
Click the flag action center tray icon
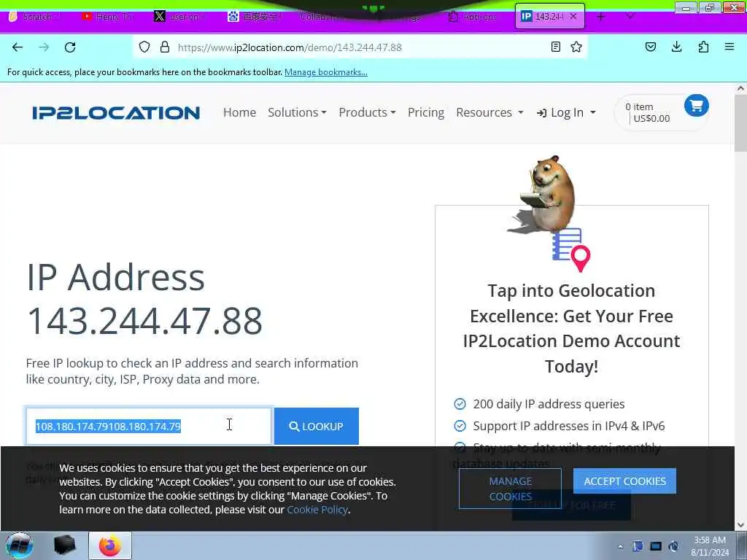point(638,546)
